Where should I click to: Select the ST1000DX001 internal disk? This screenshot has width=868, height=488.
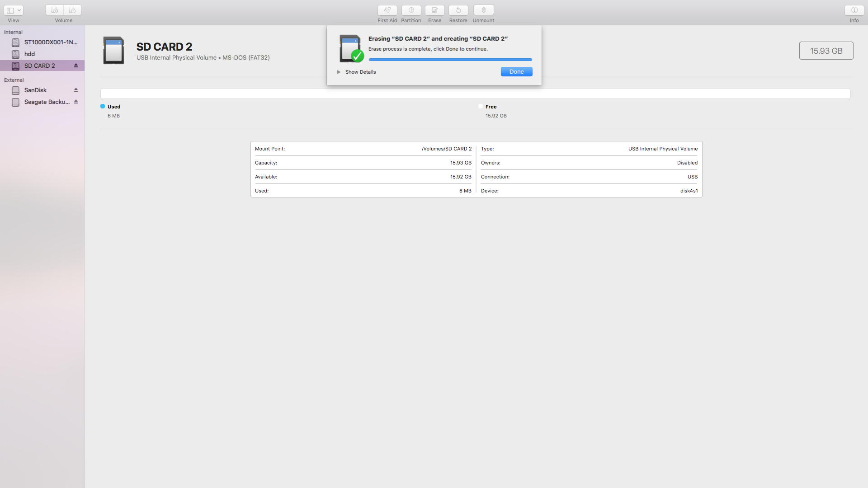coord(50,42)
